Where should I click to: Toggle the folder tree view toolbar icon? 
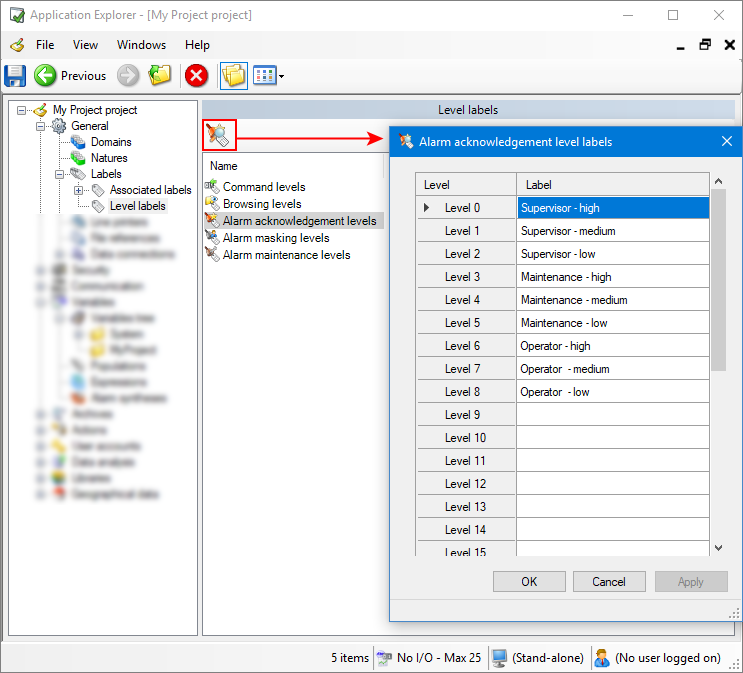pyautogui.click(x=233, y=76)
